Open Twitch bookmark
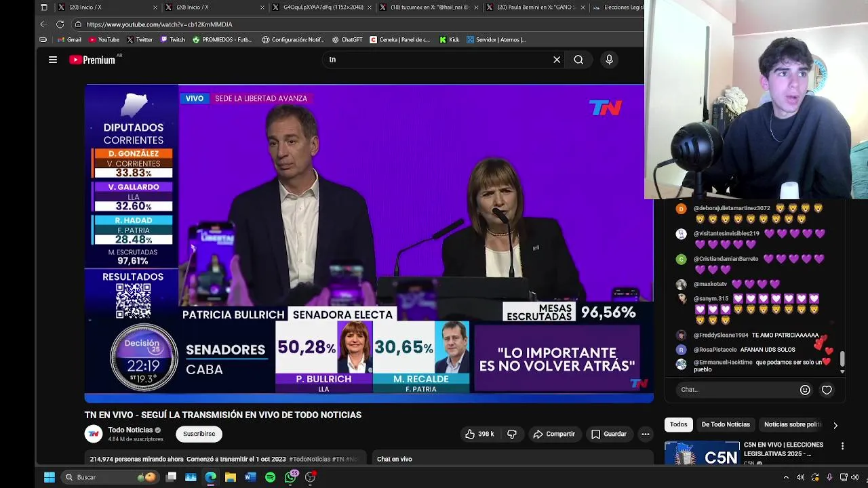868x488 pixels. point(173,40)
